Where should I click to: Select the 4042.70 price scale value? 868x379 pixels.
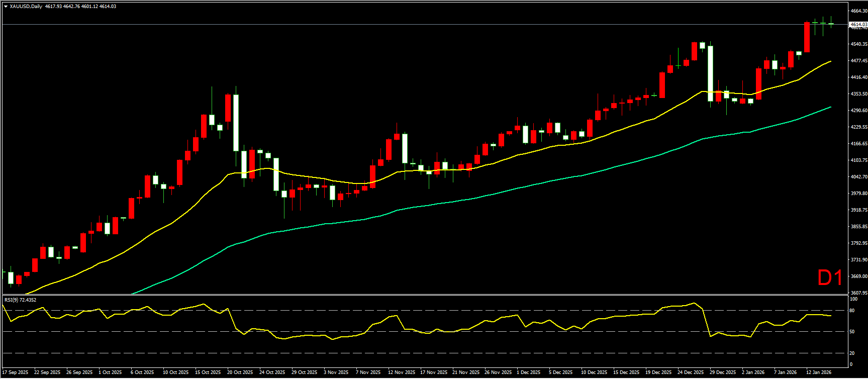tap(857, 176)
